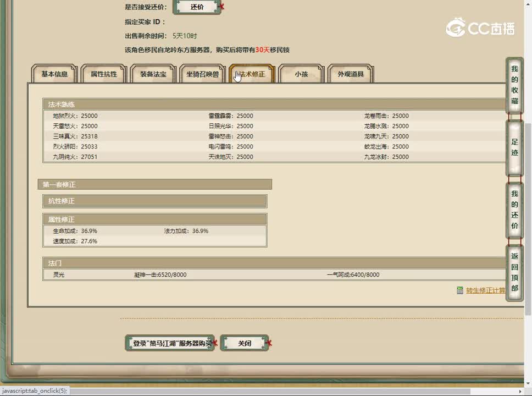This screenshot has height=396, width=532.
Task: Click 凝神一击:6520/8000 entry
Action: pos(160,274)
